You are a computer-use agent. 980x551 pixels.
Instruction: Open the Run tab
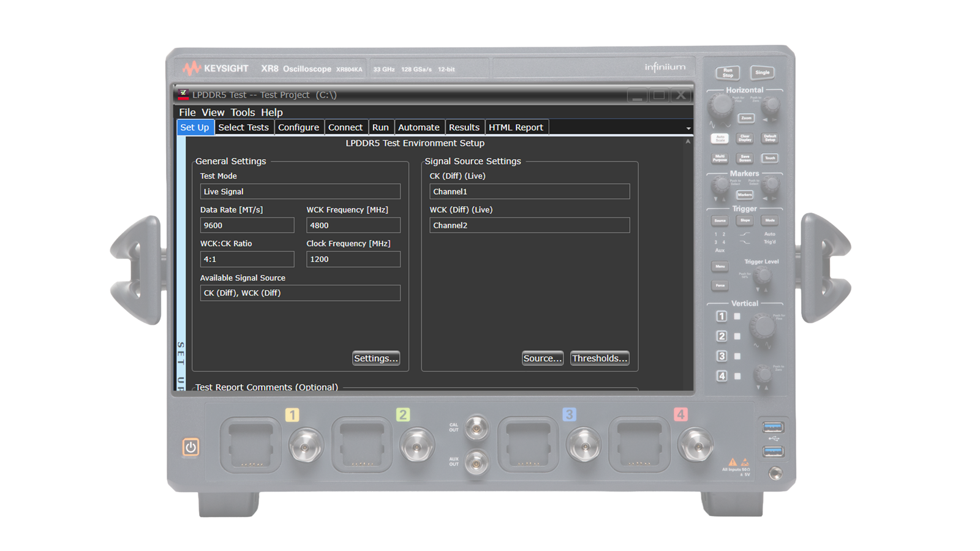pos(380,127)
